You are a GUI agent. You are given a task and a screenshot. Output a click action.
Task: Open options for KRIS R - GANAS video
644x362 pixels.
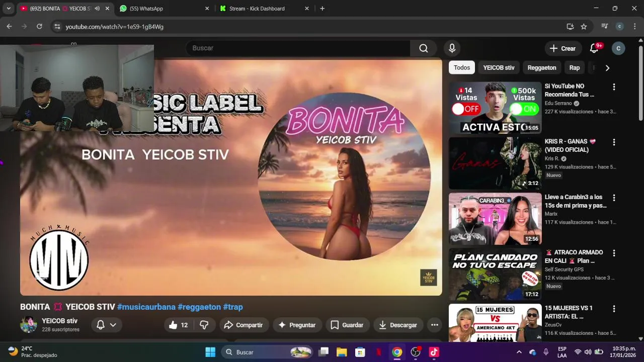coord(614,142)
